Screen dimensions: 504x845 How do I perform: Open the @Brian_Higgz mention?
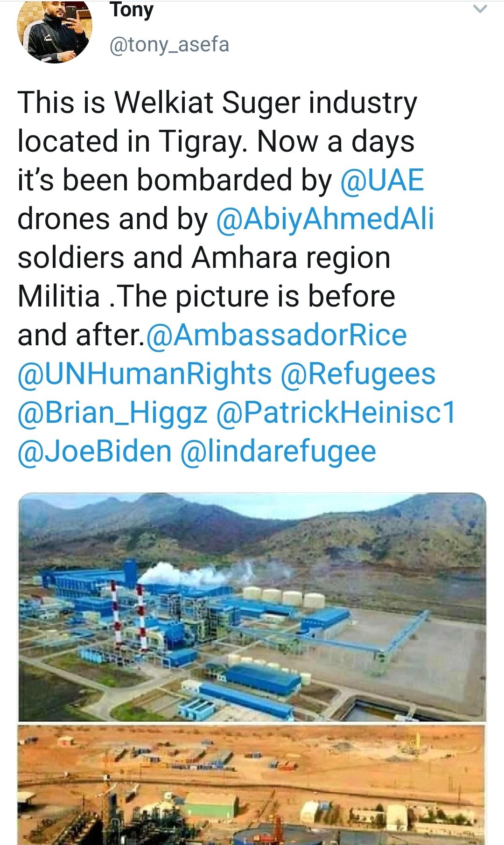pyautogui.click(x=112, y=413)
